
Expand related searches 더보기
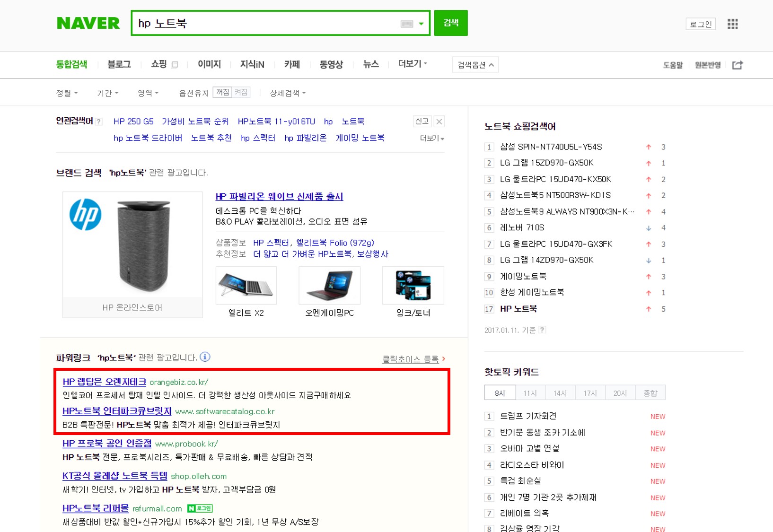point(432,138)
